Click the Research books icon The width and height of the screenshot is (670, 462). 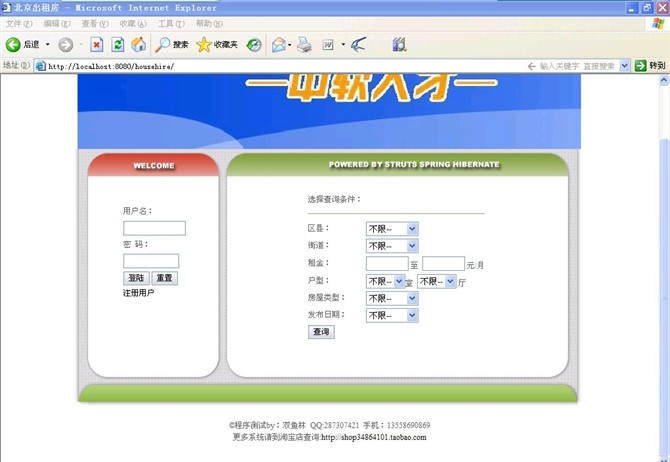(x=399, y=44)
